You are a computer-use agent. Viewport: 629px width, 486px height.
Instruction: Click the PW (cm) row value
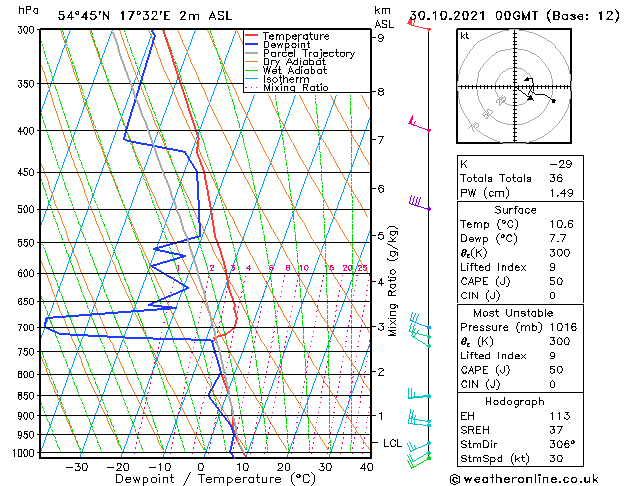(561, 193)
